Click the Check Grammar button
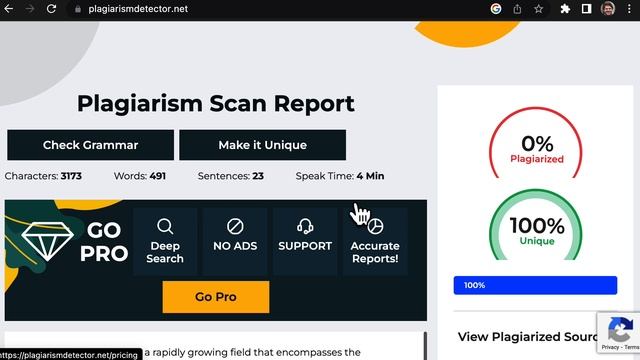Image resolution: width=640 pixels, height=360 pixels. 91,145
